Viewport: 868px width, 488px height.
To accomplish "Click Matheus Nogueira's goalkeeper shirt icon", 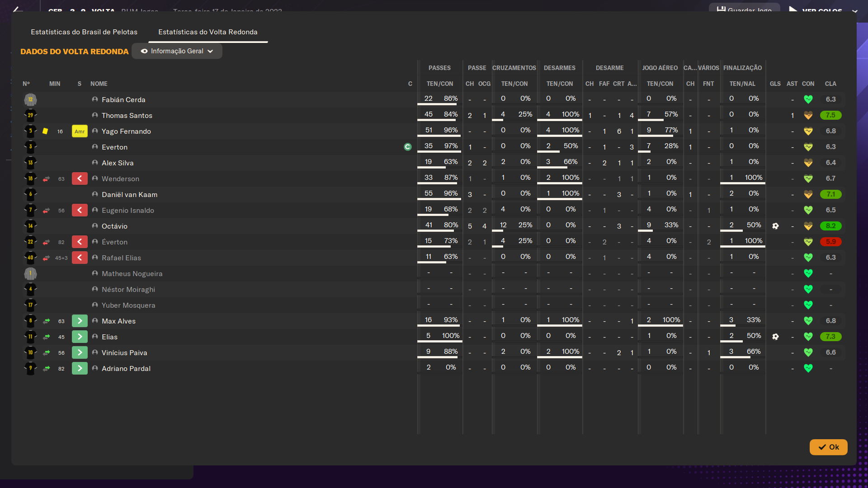I will point(30,273).
